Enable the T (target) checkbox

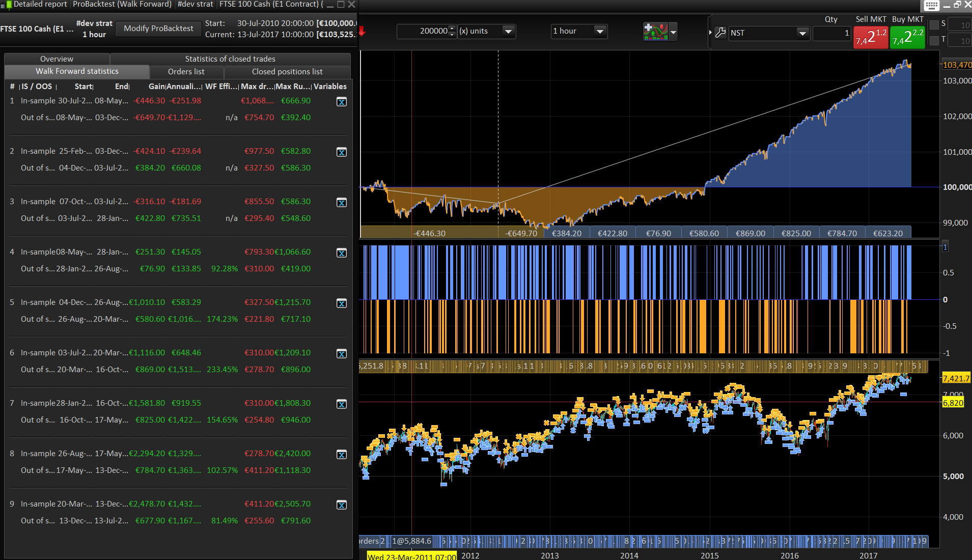pyautogui.click(x=934, y=40)
